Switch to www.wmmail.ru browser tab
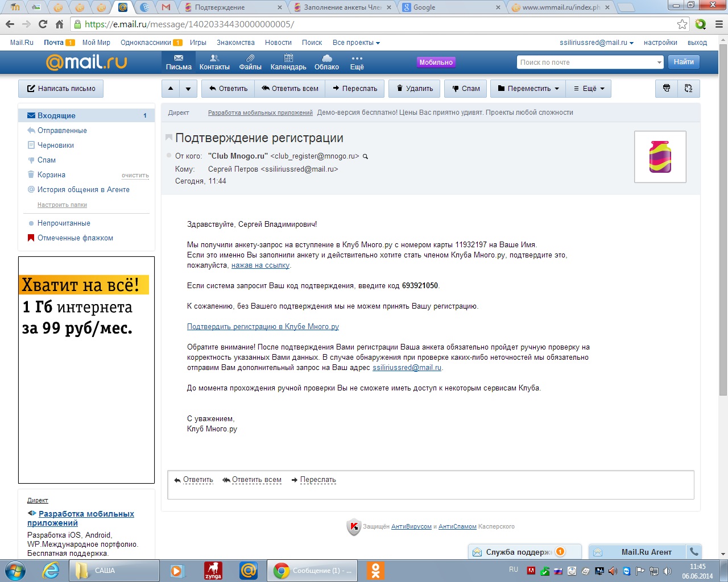Image resolution: width=728 pixels, height=582 pixels. click(561, 7)
